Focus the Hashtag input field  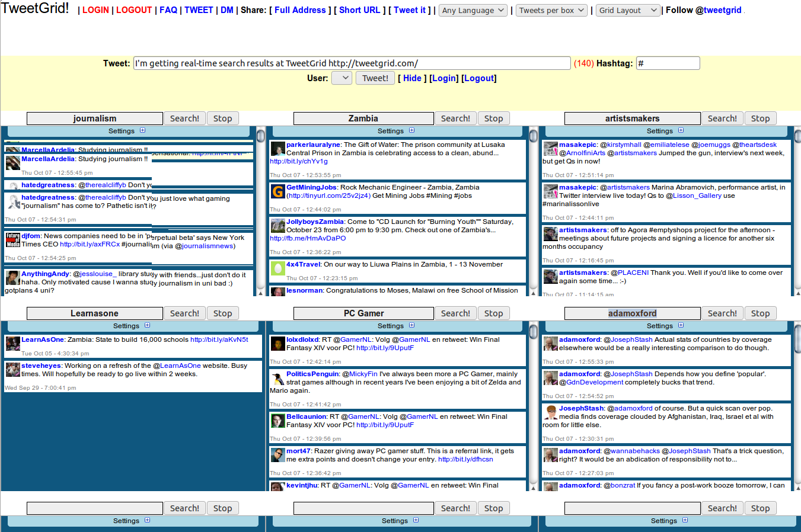(x=668, y=63)
